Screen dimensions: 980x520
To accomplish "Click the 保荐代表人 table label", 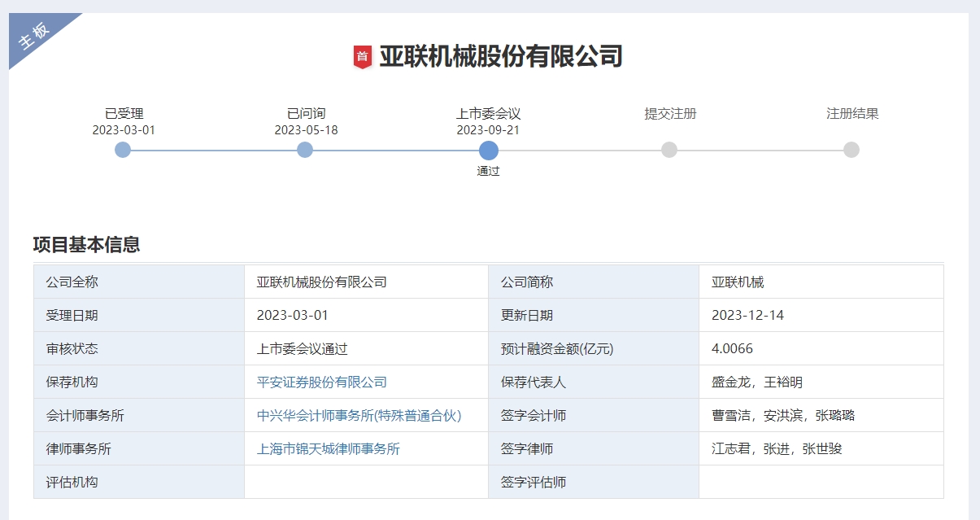I will pyautogui.click(x=534, y=382).
